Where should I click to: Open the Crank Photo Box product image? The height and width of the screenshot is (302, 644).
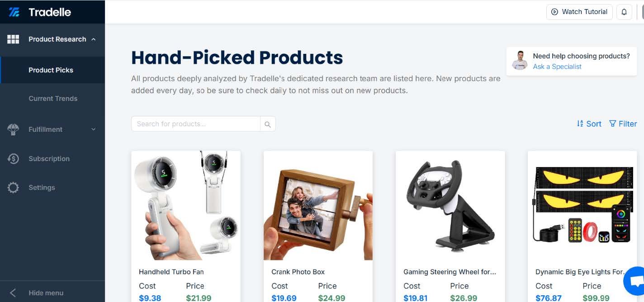click(318, 206)
